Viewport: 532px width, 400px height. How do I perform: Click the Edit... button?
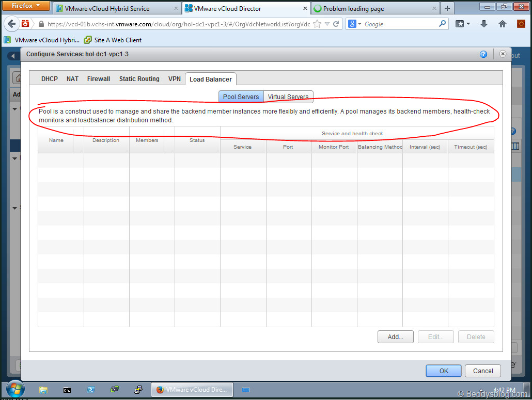click(x=435, y=337)
